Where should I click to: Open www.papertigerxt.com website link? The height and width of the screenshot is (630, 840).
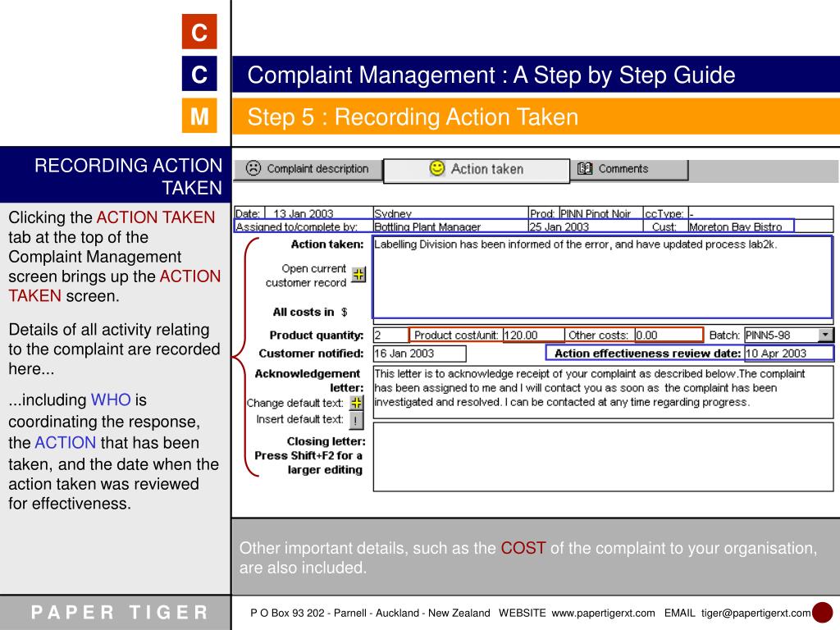[603, 613]
